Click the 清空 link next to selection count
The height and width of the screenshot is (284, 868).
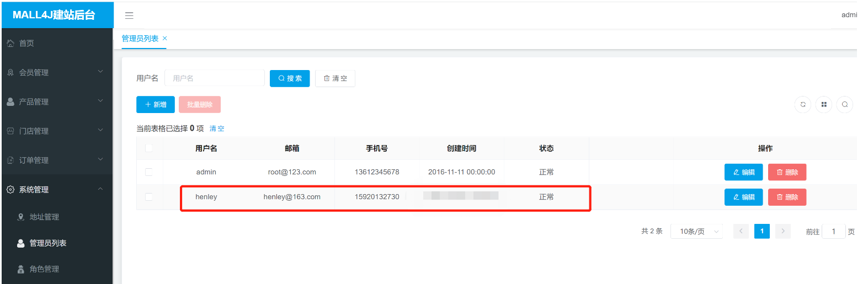(217, 128)
